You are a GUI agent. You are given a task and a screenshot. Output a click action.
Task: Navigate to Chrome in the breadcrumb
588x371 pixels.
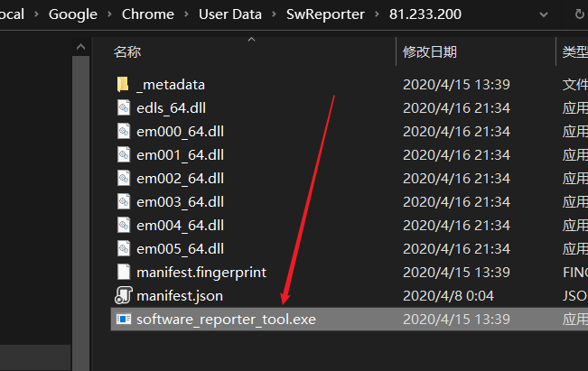[x=147, y=14]
